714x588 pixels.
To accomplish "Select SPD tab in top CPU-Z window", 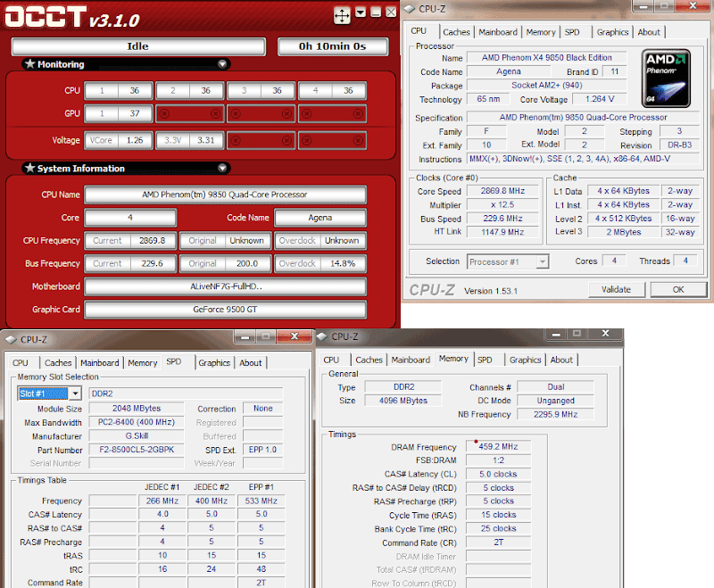I will click(572, 32).
